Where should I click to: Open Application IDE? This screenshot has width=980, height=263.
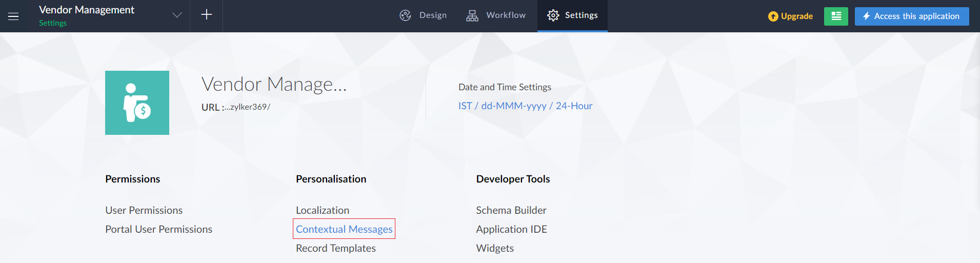(511, 229)
